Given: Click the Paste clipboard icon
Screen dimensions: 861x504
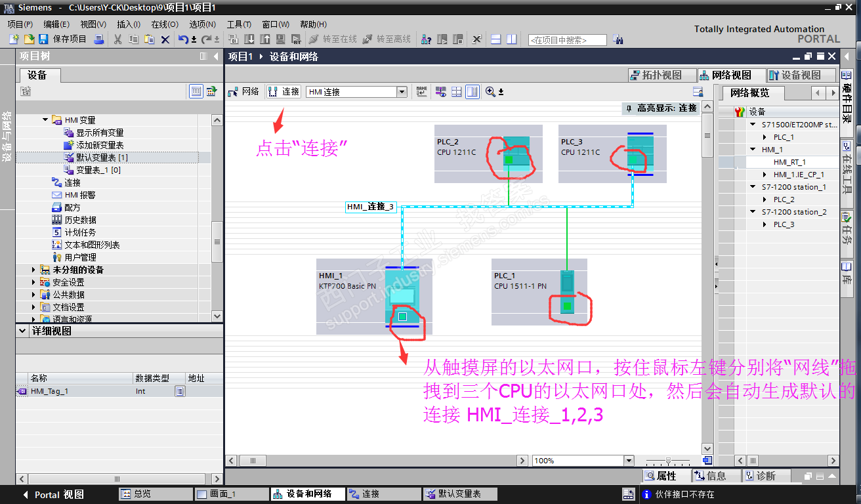Looking at the screenshot, I should [x=150, y=39].
